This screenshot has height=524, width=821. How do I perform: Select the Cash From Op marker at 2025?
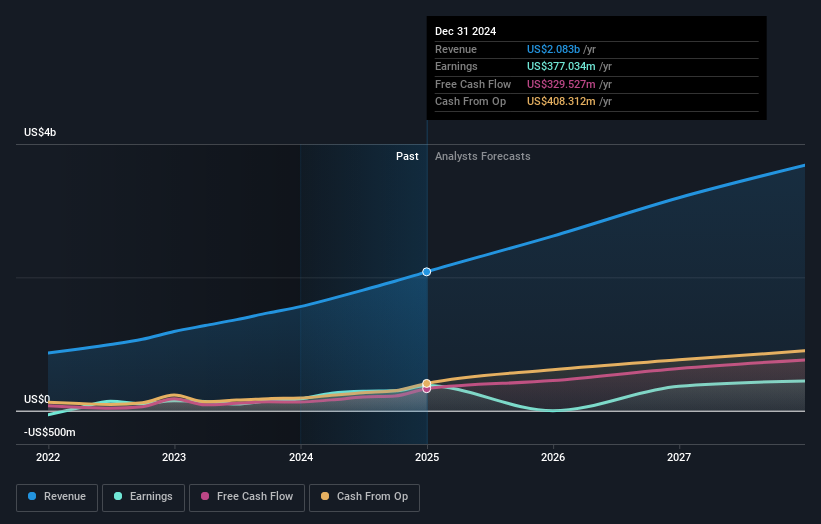pos(427,383)
